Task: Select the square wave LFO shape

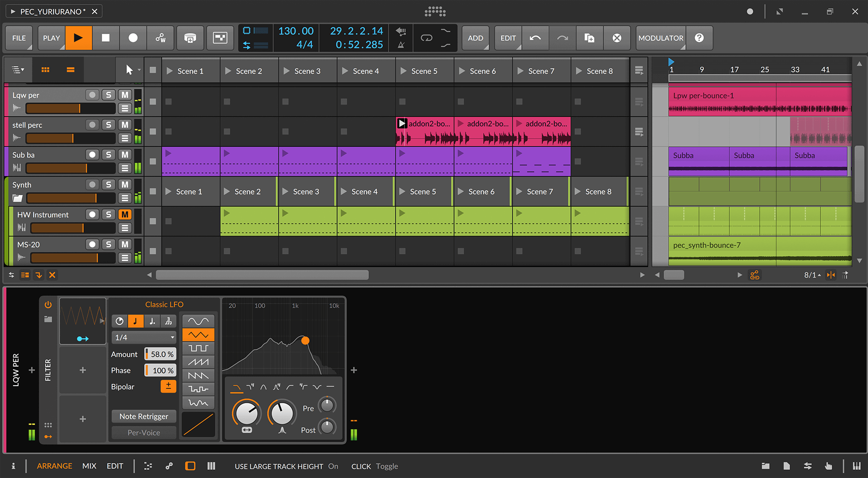Action: [198, 348]
